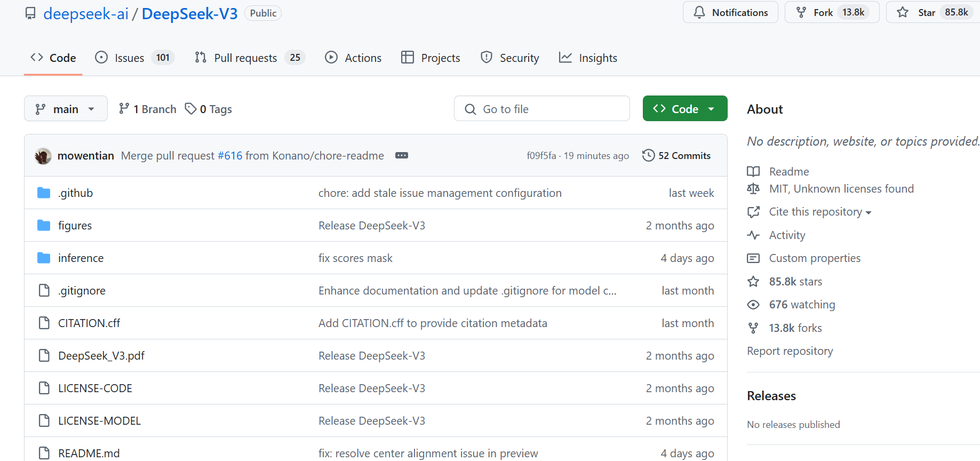Click the Readme book icon

[x=753, y=171]
